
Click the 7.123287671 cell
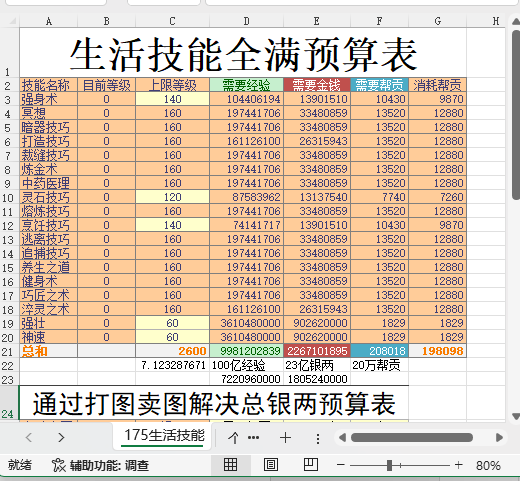pyautogui.click(x=172, y=365)
